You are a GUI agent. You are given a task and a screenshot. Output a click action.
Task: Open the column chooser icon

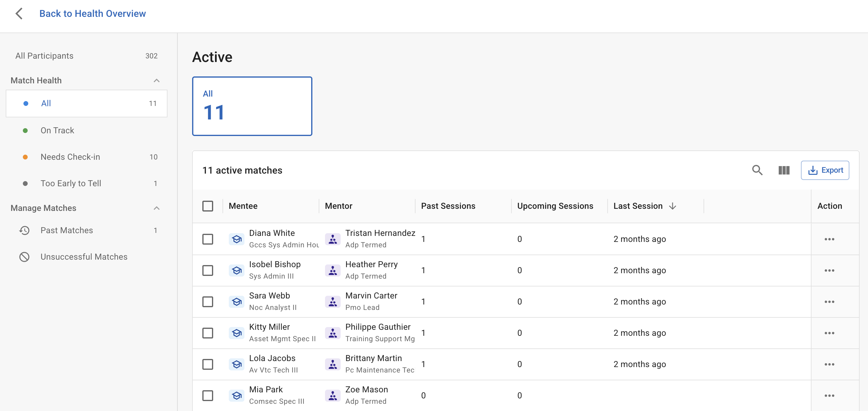[784, 170]
